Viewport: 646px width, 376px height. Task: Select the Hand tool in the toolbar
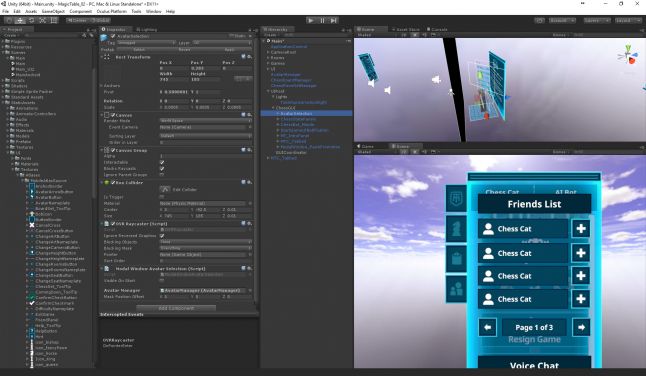coord(9,20)
